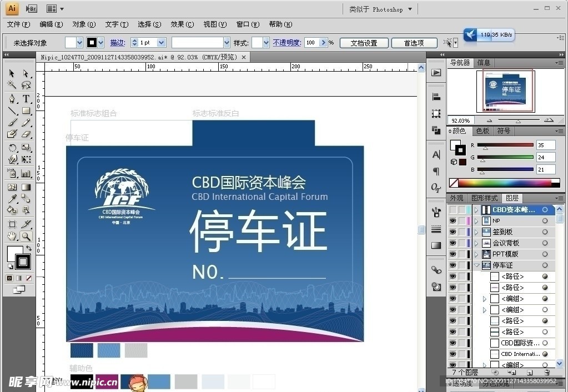The height and width of the screenshot is (392, 568).
Task: Open the 窗口 menu
Action: coord(248,24)
